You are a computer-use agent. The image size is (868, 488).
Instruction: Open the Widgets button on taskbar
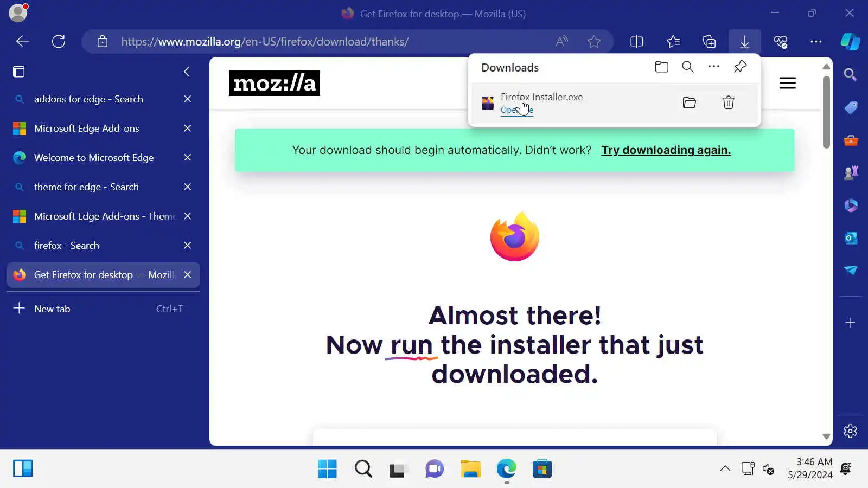point(23,468)
